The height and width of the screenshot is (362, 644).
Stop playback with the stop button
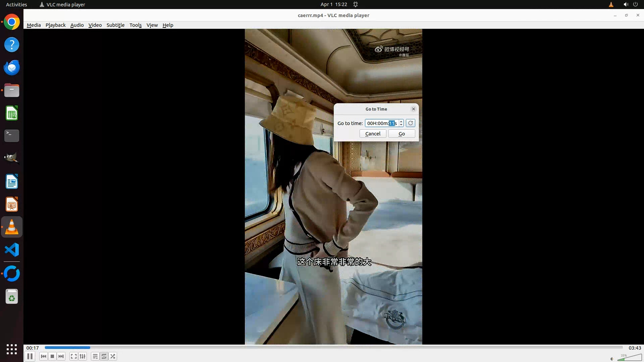(x=52, y=356)
